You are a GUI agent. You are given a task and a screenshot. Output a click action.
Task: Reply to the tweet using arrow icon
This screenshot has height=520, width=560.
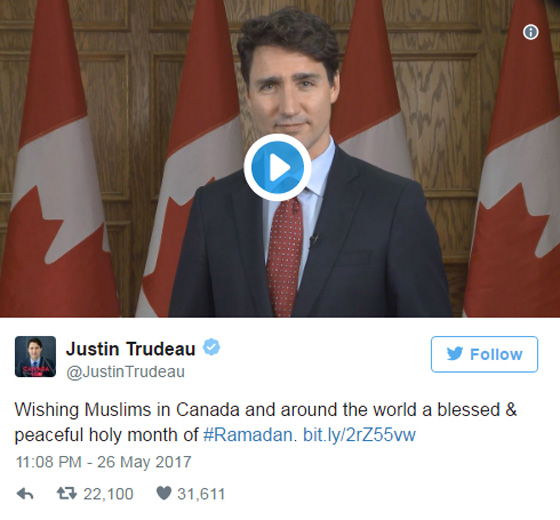tap(25, 494)
